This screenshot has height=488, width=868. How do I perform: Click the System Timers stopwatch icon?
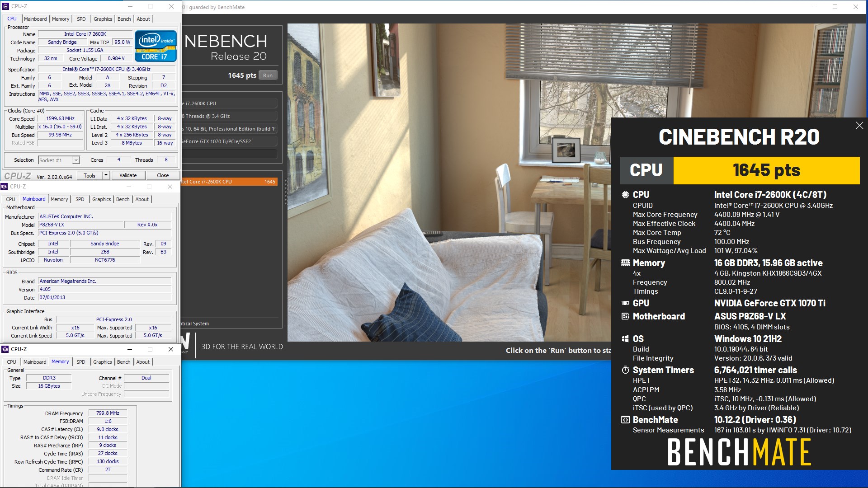click(x=625, y=370)
